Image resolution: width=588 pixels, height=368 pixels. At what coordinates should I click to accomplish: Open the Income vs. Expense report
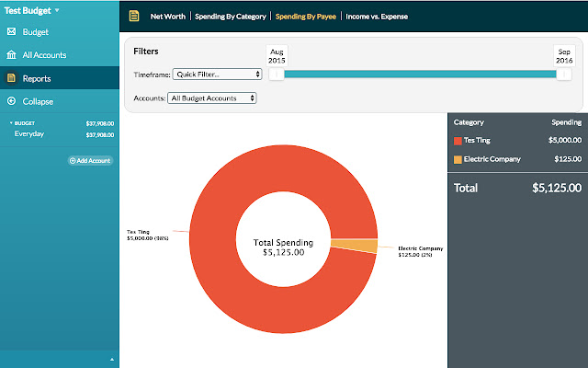coord(377,17)
